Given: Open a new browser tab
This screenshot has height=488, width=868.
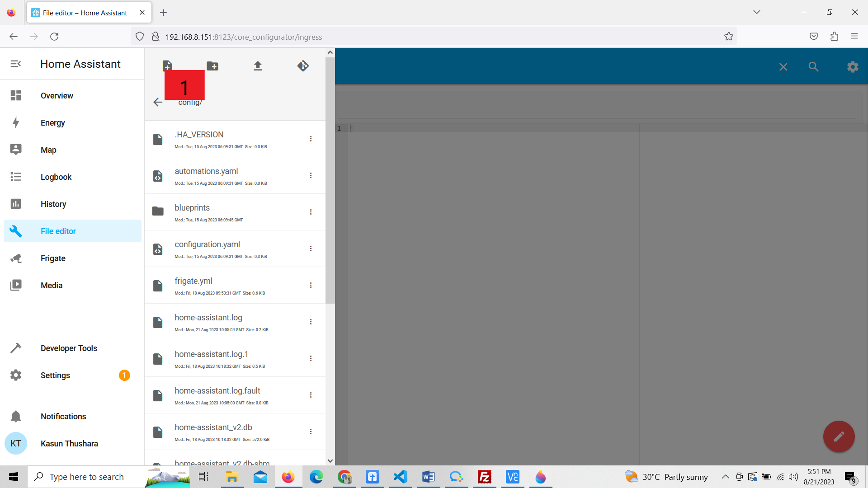Looking at the screenshot, I should [x=164, y=13].
